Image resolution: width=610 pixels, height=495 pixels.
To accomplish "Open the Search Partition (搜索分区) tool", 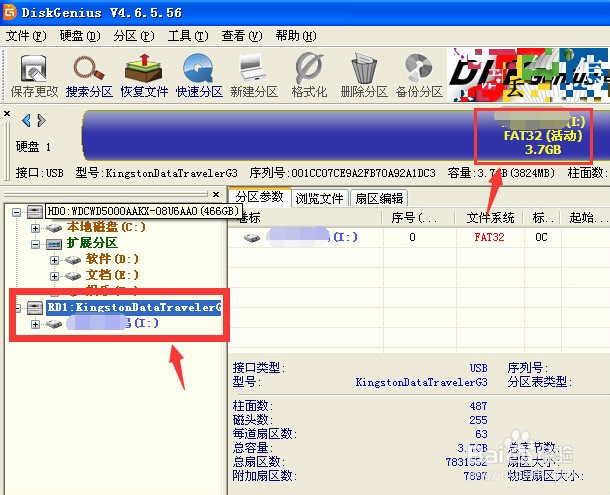I will 89,75.
